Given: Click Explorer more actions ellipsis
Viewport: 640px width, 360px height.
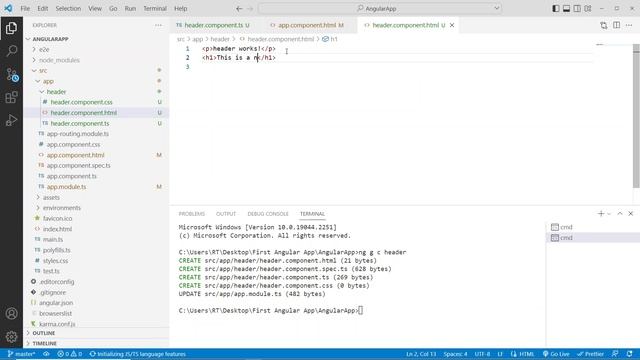Looking at the screenshot, I should click(158, 25).
